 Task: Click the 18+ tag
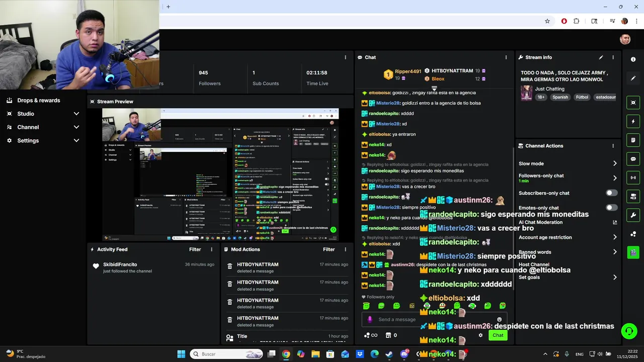tap(540, 97)
